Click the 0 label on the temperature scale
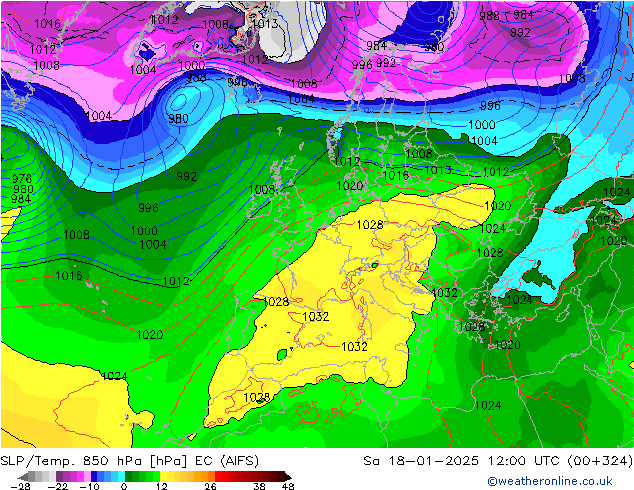This screenshot has height=490, width=634. 124,486
